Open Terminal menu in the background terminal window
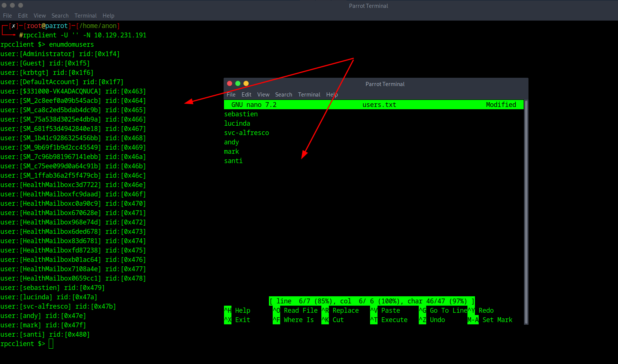 pyautogui.click(x=85, y=16)
